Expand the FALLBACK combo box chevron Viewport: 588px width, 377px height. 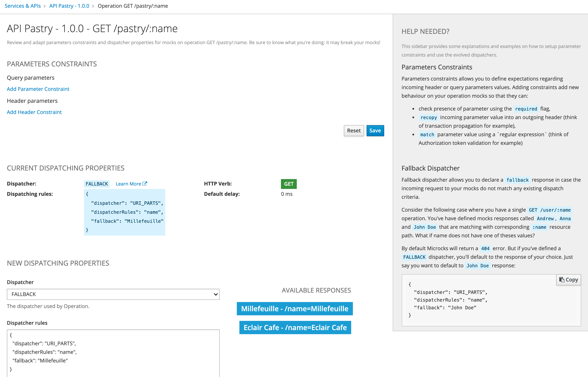click(x=215, y=294)
